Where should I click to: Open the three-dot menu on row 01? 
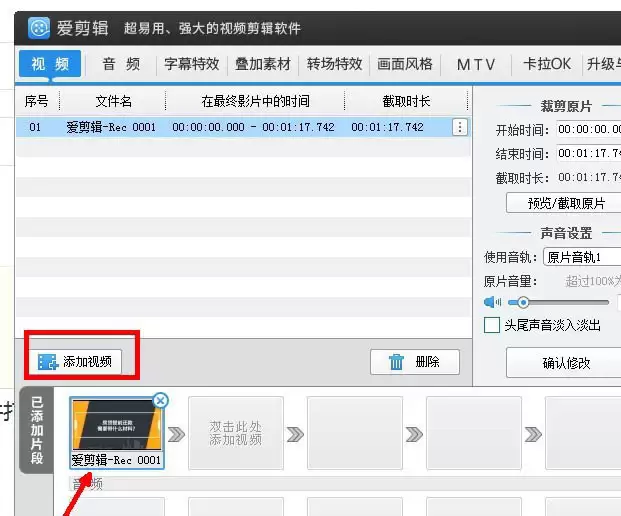[x=459, y=127]
